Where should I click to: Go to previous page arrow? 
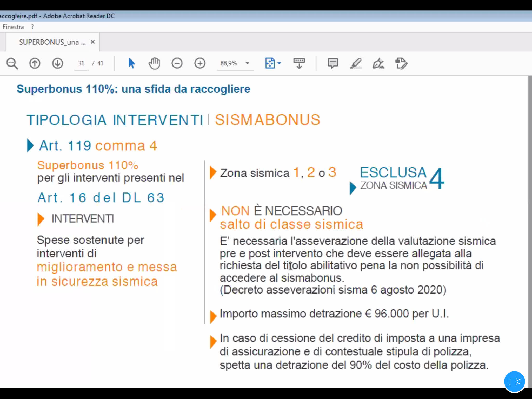35,63
